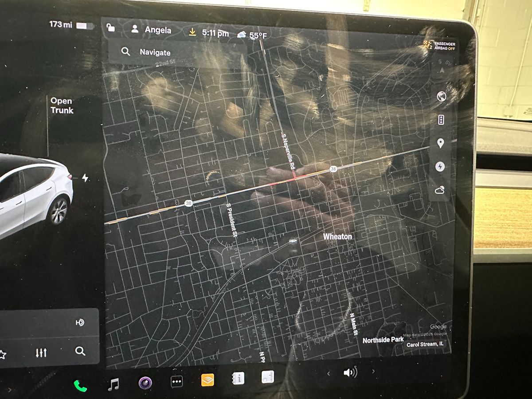Launch the purple camera app
This screenshot has height=399, width=532.
pyautogui.click(x=145, y=383)
